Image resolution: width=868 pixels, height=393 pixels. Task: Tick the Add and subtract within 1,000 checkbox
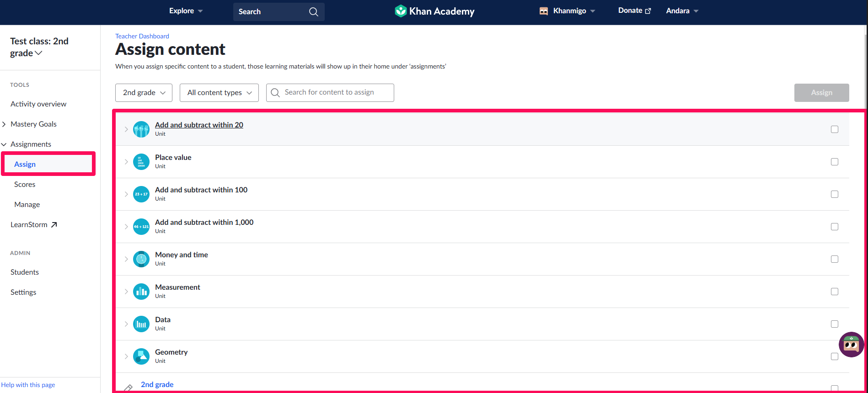point(835,227)
